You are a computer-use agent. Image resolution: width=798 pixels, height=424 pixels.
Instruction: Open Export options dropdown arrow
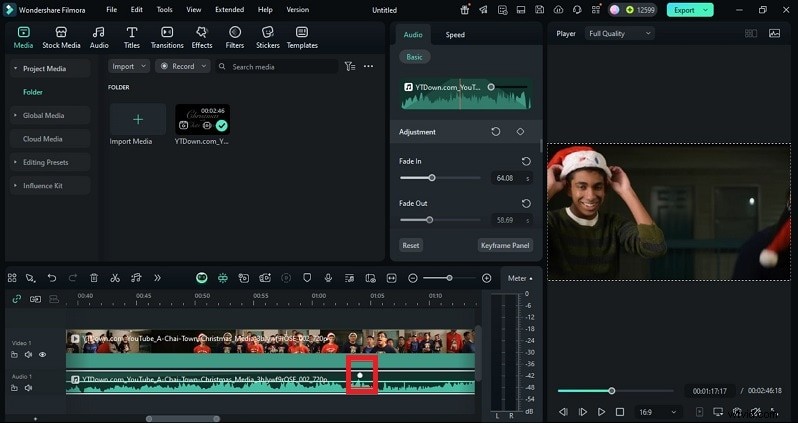706,10
